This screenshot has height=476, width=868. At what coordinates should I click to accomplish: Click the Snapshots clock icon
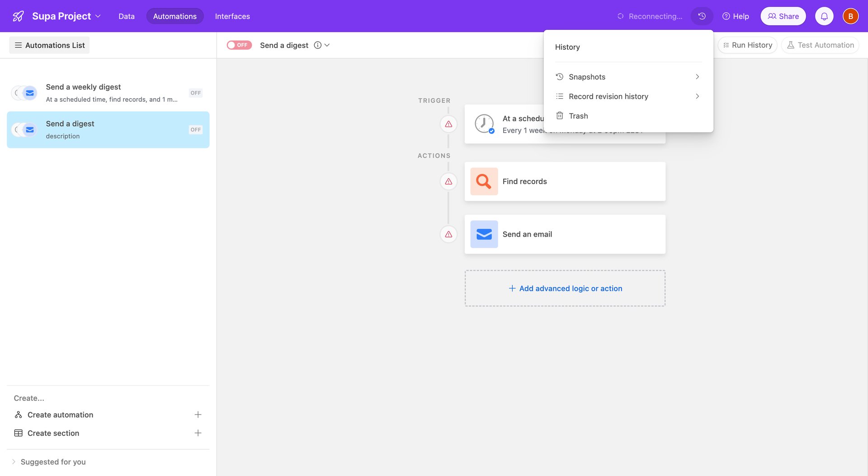tap(559, 76)
